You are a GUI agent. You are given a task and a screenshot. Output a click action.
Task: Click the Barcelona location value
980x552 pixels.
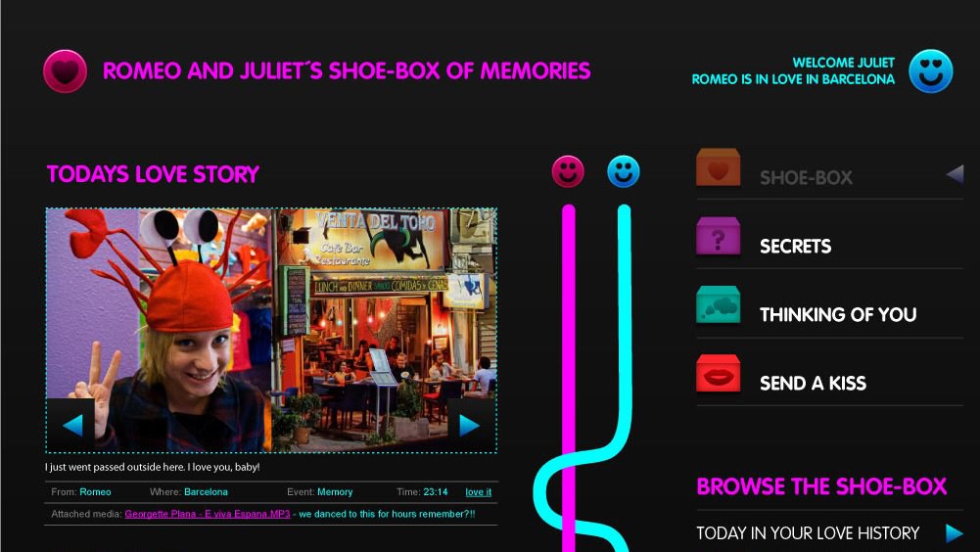[x=206, y=492]
